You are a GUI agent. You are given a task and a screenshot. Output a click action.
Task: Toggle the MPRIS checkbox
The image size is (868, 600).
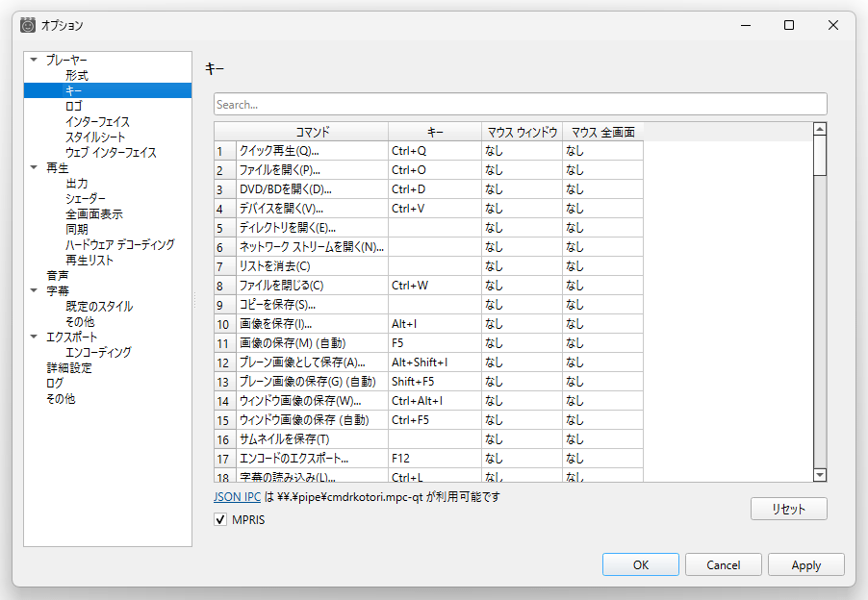(x=220, y=520)
